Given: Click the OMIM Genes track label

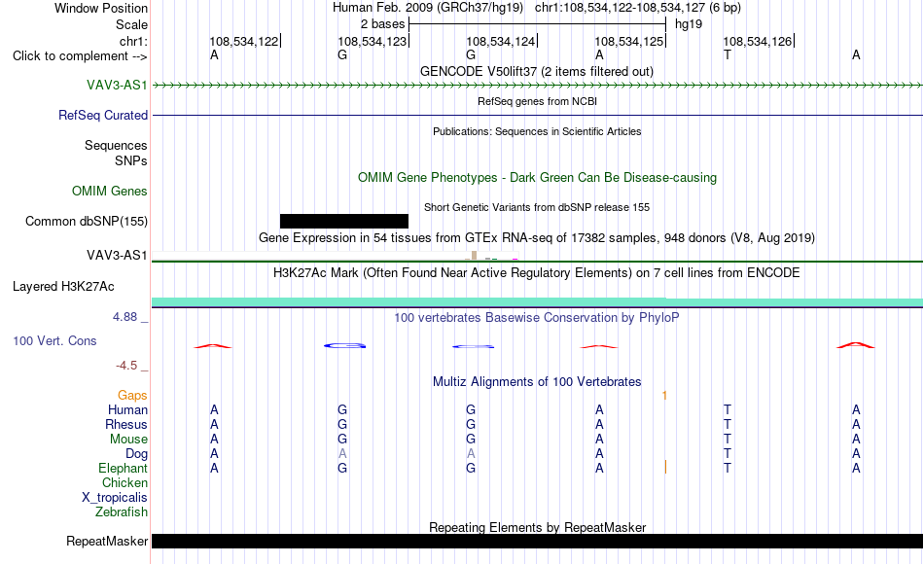Looking at the screenshot, I should 109,191.
